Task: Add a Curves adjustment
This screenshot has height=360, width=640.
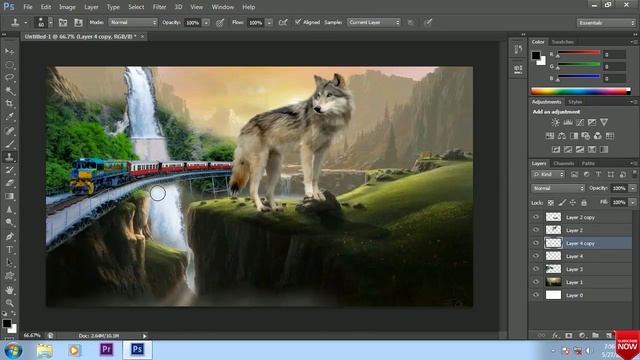Action: click(580, 122)
